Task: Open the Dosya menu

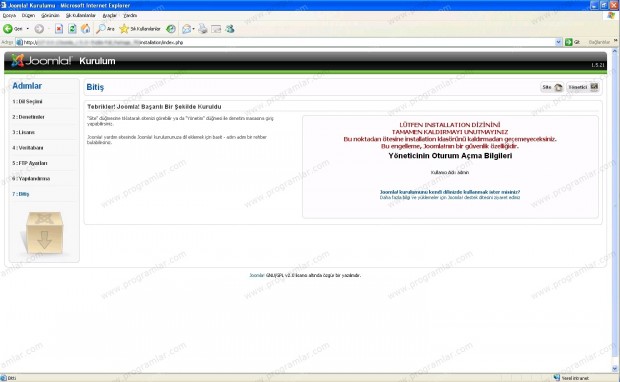Action: click(x=9, y=15)
